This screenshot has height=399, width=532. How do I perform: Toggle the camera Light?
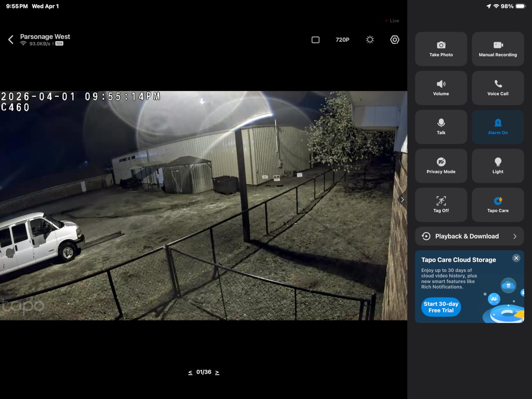click(498, 166)
